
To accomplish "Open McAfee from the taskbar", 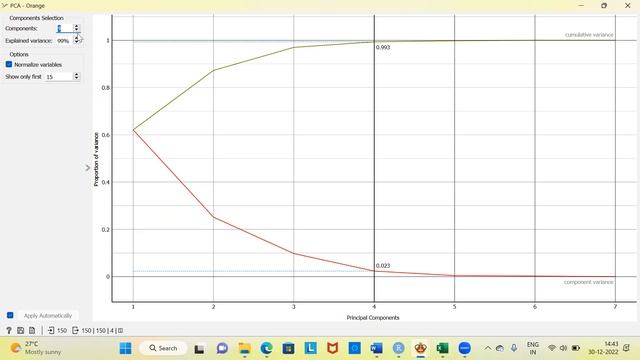I will [x=333, y=348].
